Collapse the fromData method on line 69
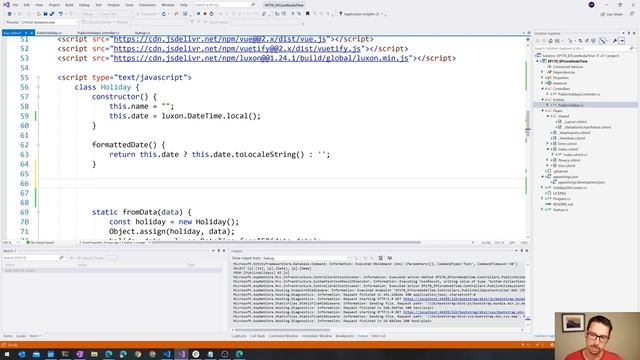640x360 pixels. pos(38,212)
